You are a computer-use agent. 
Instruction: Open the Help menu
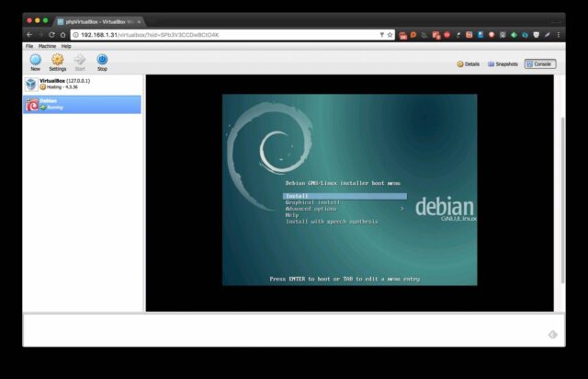click(66, 46)
